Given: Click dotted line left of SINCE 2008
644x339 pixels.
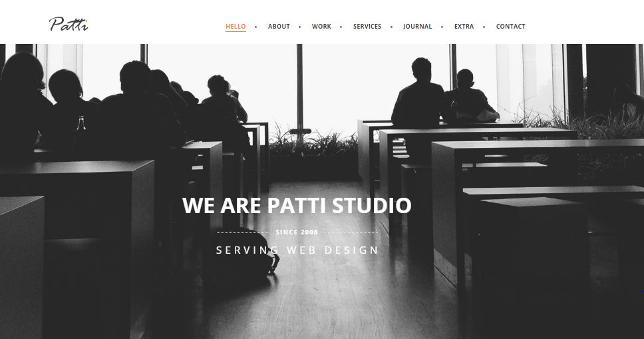Looking at the screenshot, I should [x=243, y=233].
